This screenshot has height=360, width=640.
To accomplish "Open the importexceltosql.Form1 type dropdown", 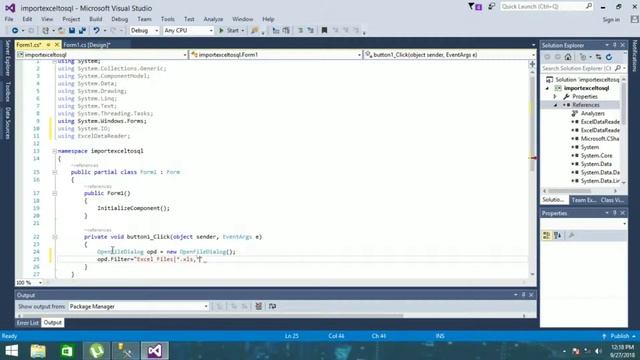I will point(276,55).
